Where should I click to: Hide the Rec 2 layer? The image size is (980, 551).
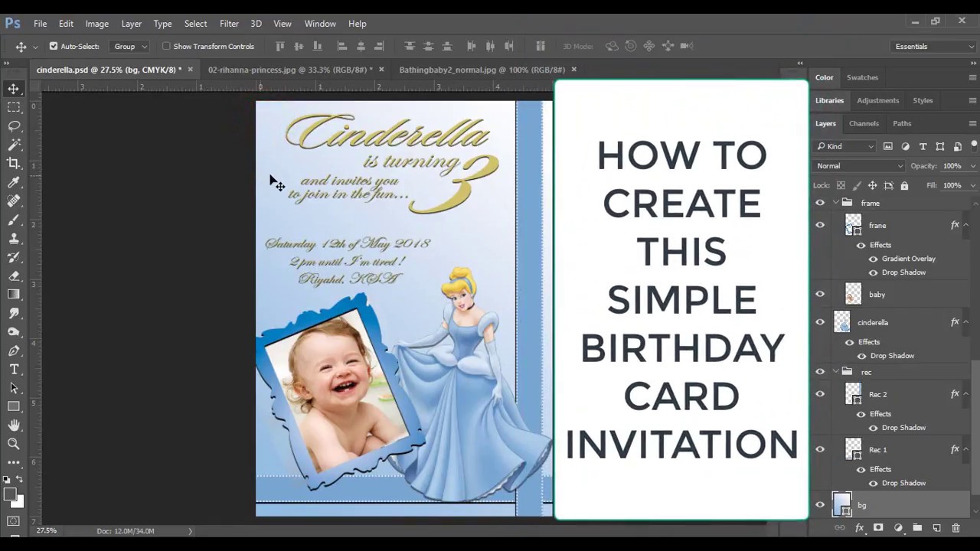pyautogui.click(x=820, y=394)
